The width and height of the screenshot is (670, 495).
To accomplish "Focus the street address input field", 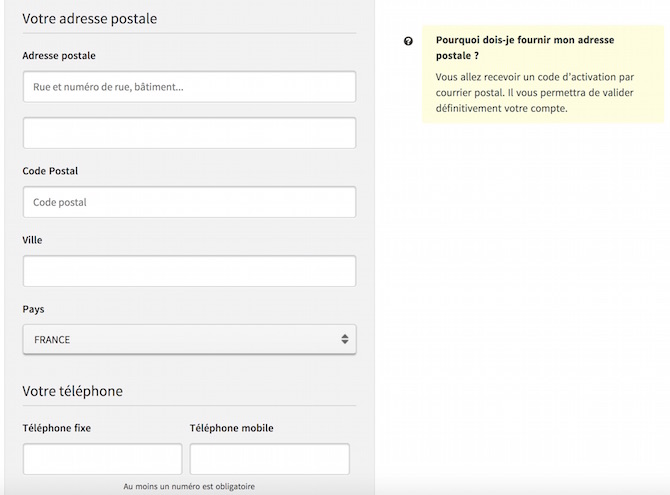I will [189, 87].
